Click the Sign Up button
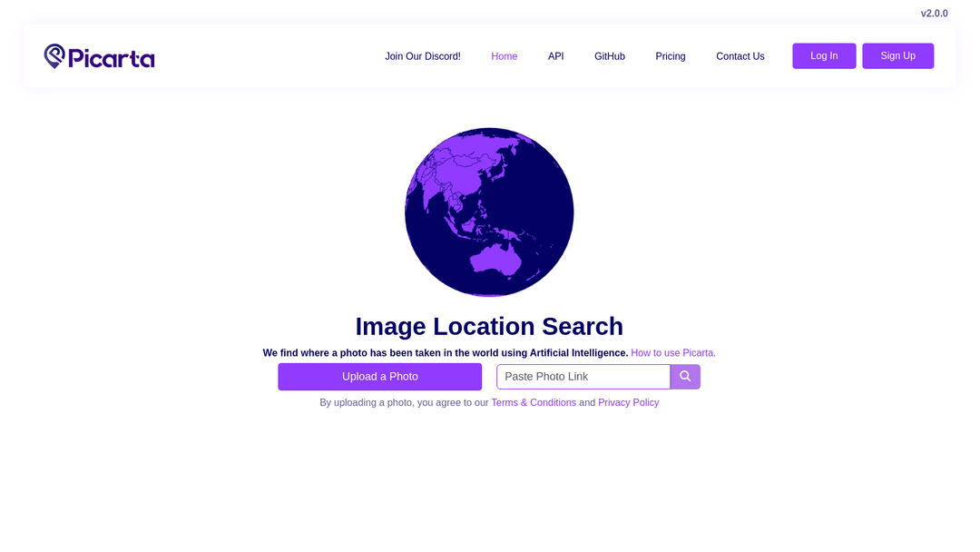 (x=897, y=55)
